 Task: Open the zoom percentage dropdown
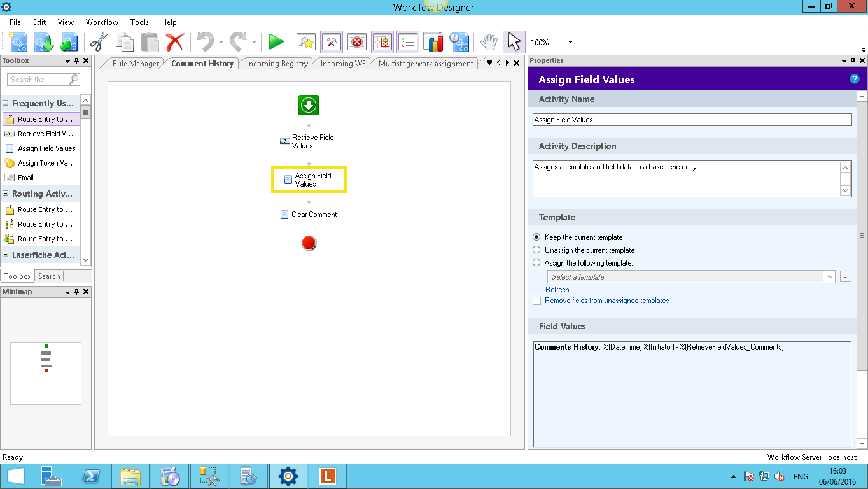pyautogui.click(x=570, y=43)
